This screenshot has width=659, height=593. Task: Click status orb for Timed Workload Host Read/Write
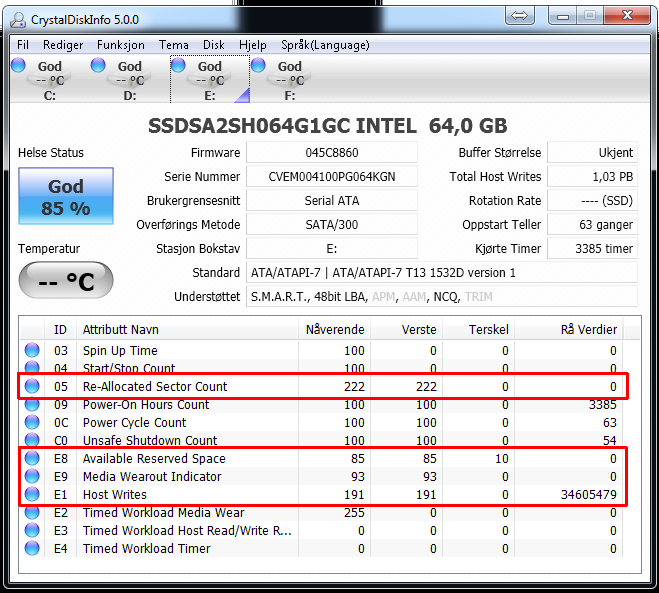click(32, 530)
